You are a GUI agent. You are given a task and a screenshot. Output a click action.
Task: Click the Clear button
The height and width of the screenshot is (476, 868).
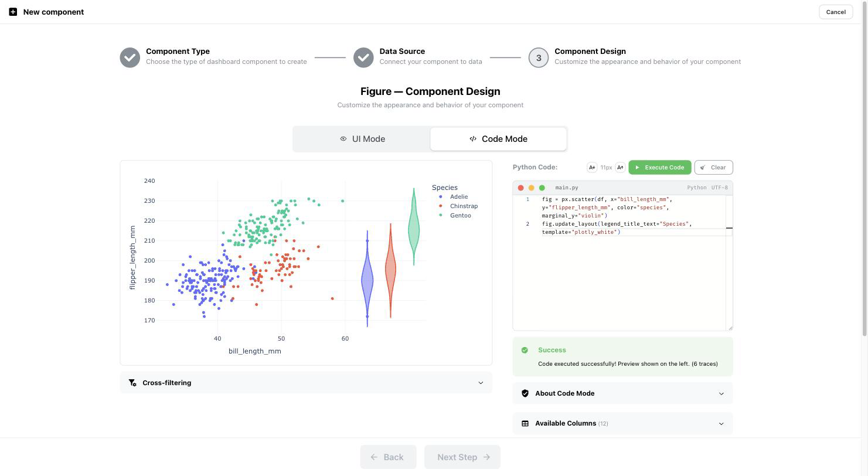[713, 168]
